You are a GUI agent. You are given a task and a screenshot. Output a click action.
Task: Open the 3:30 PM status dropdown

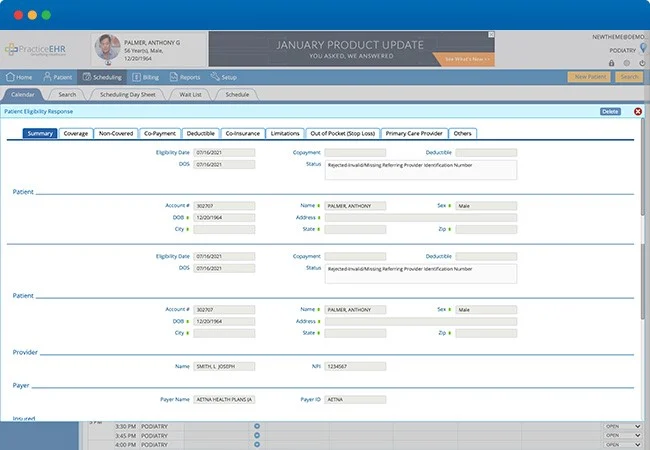(x=622, y=427)
